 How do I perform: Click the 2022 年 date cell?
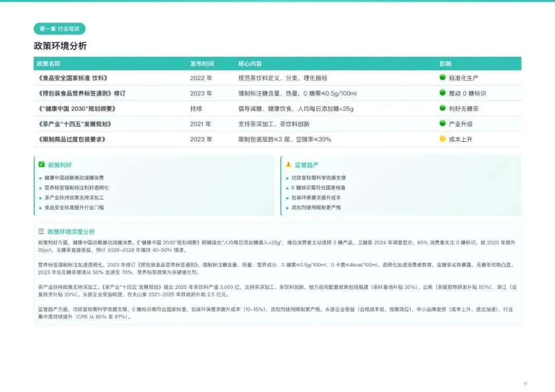pyautogui.click(x=201, y=78)
